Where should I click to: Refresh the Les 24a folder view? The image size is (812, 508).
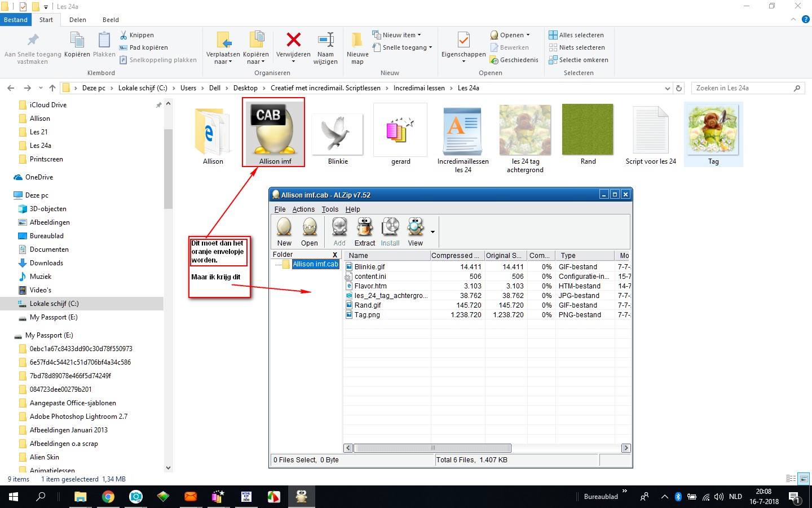[x=679, y=88]
